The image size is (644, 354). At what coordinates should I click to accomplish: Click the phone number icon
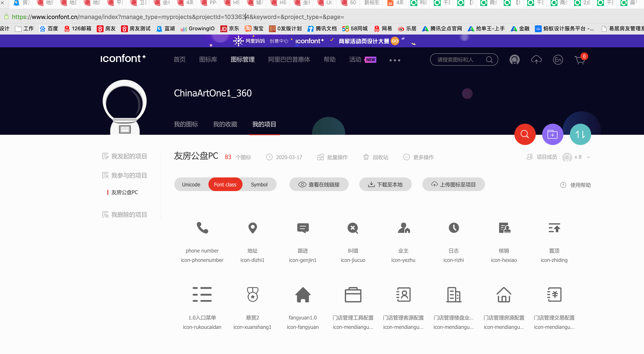click(202, 228)
